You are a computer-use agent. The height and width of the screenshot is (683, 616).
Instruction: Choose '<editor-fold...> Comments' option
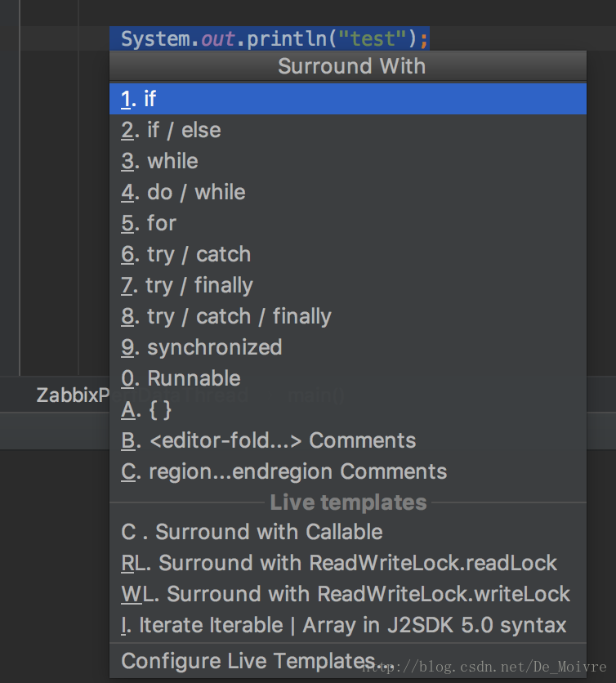click(348, 441)
